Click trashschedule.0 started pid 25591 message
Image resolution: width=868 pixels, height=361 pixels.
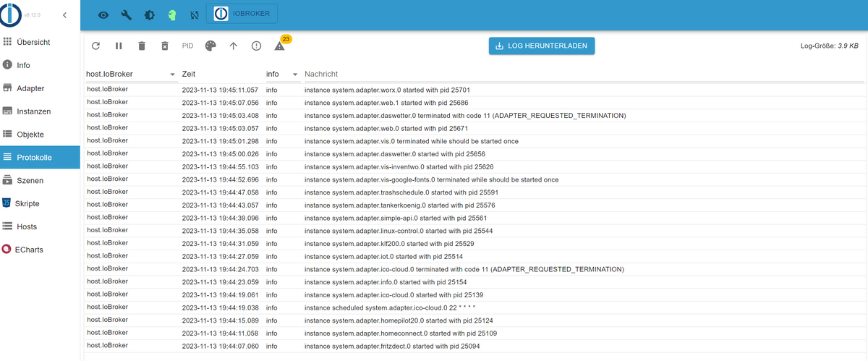401,192
